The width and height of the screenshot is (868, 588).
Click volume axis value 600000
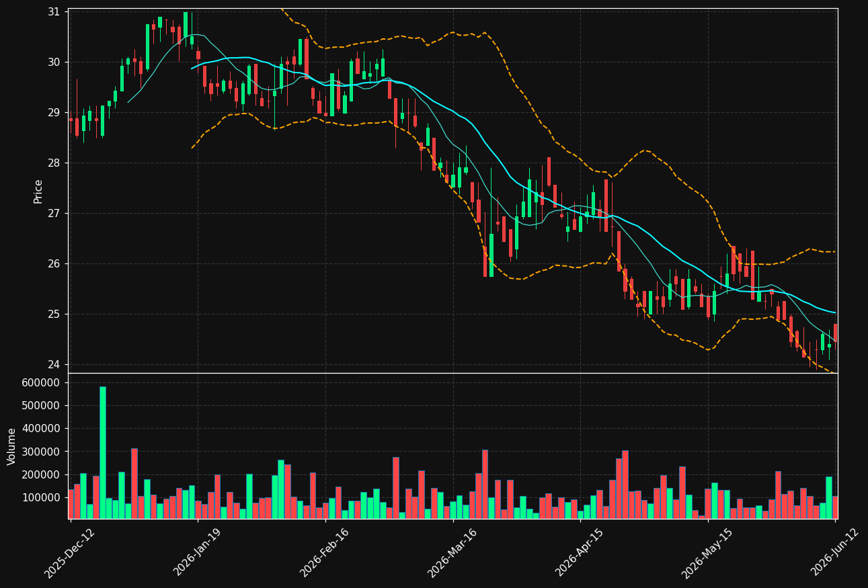(x=42, y=383)
